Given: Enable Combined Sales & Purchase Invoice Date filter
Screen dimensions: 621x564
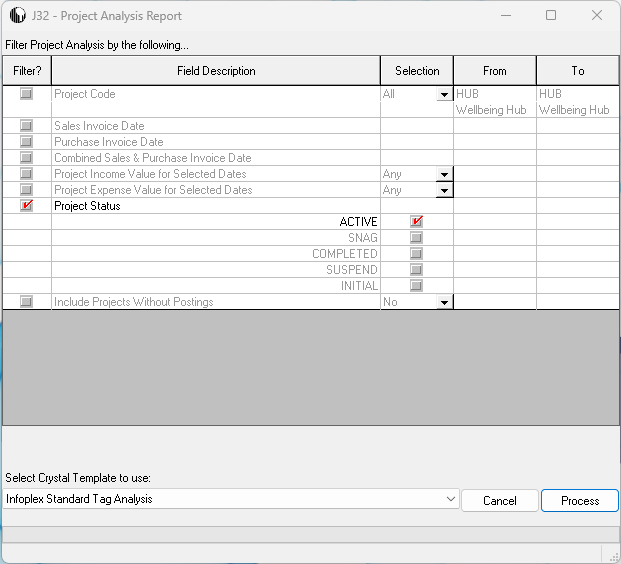Looking at the screenshot, I should pyautogui.click(x=26, y=158).
